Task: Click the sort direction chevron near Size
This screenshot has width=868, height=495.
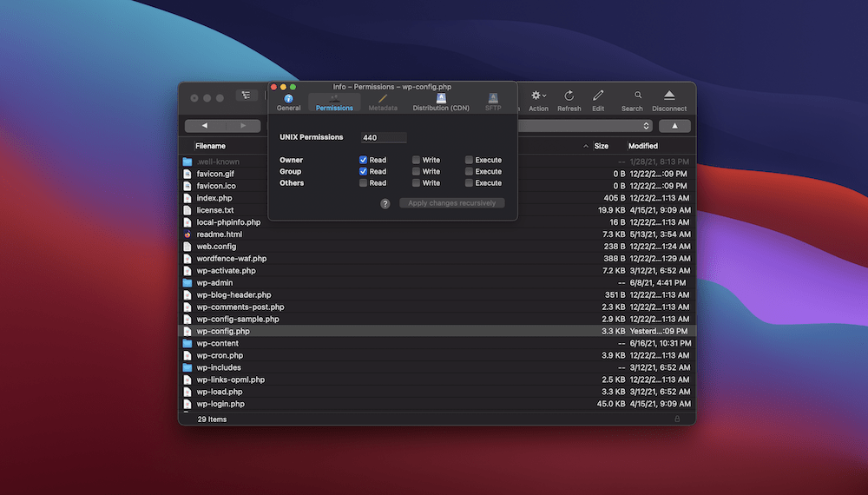Action: point(586,146)
